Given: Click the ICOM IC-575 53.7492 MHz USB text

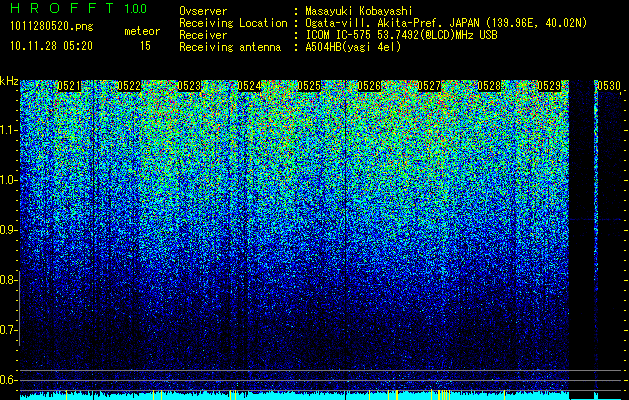Looking at the screenshot, I should pyautogui.click(x=402, y=35).
